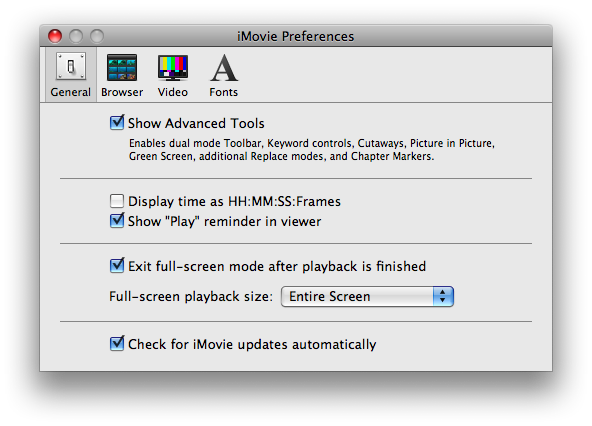Toggle Show "Play" reminder in viewer

[x=117, y=221]
